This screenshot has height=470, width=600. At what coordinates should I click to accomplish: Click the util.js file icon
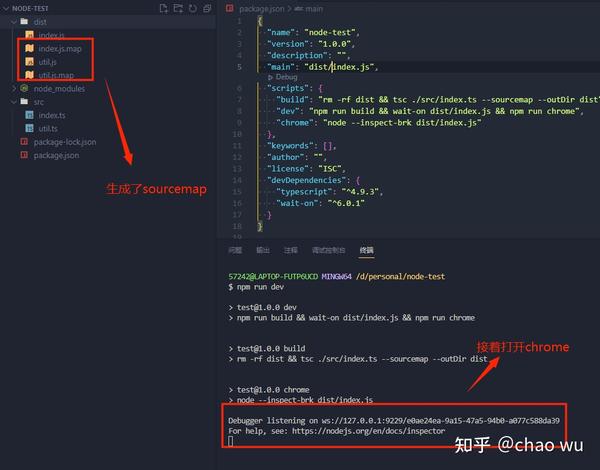coord(29,61)
